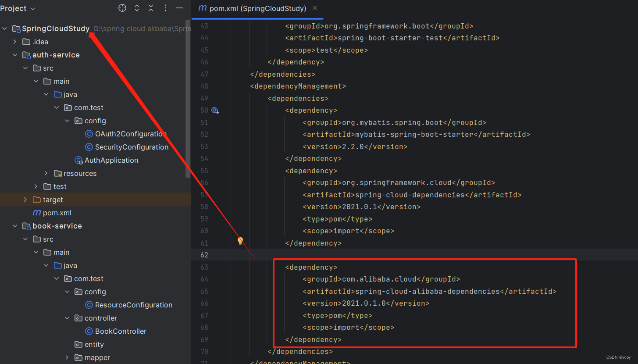Screen dimensions: 638x364
Task: Hide the Project tool window
Action: click(x=179, y=8)
